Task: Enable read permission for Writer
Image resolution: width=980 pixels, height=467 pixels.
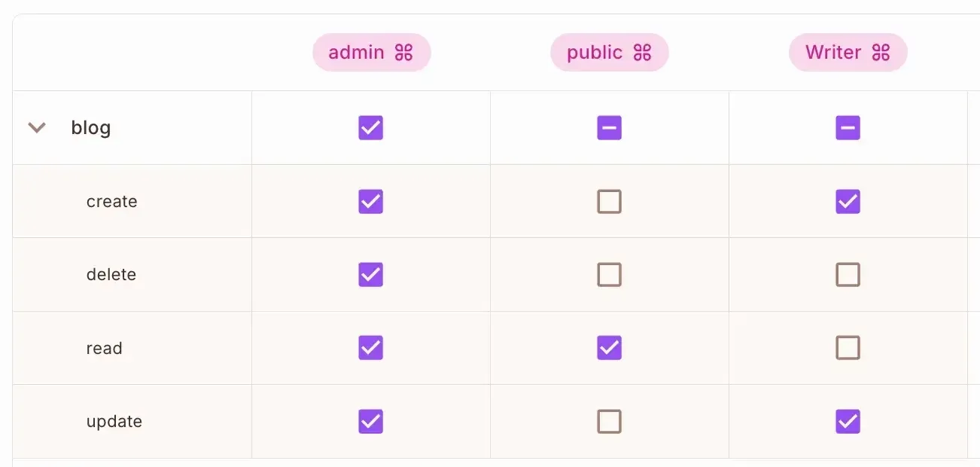Action: (848, 348)
